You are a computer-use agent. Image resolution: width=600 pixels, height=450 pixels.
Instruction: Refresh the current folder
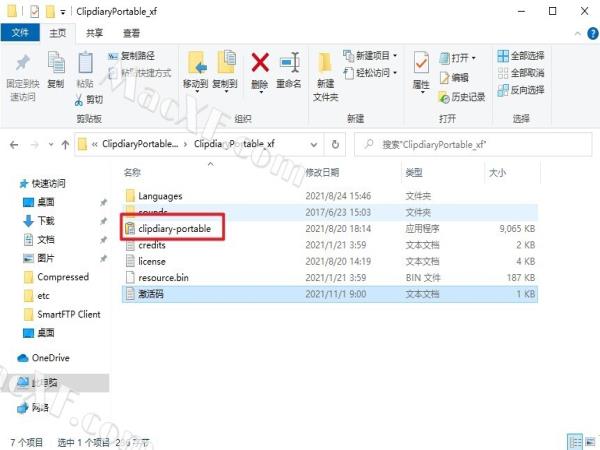coord(335,145)
